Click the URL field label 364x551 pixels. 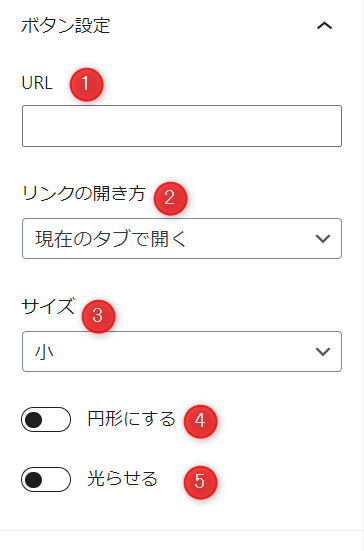pos(37,83)
